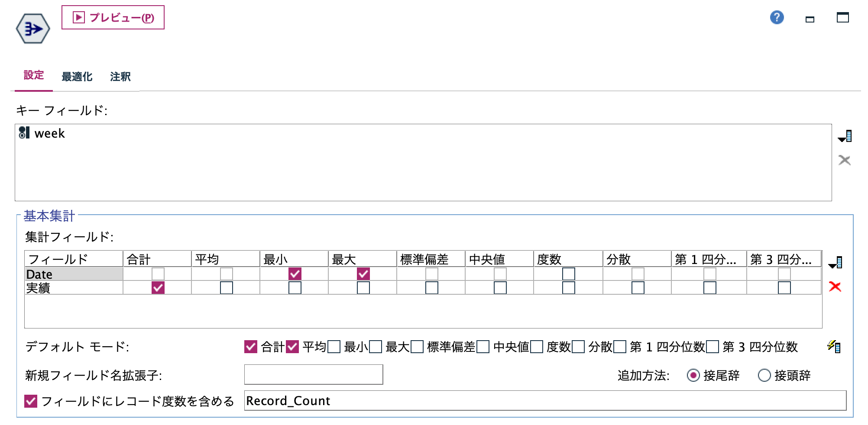Uncheck default mode 平均 checkbox
The width and height of the screenshot is (868, 425).
pyautogui.click(x=292, y=347)
